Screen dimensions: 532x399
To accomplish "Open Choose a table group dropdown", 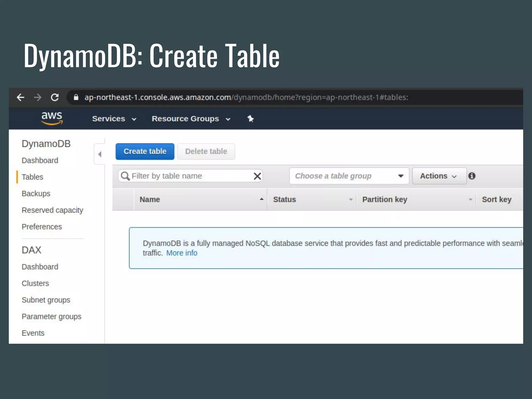I will click(349, 176).
